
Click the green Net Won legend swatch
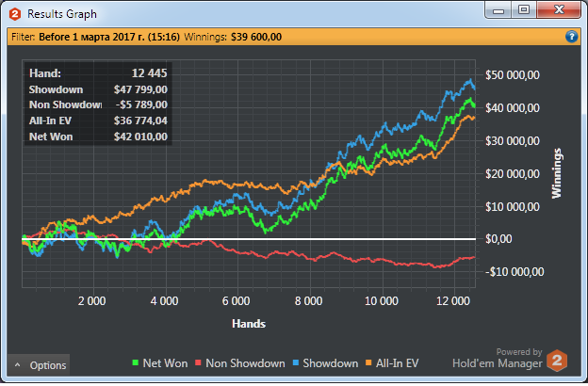(x=136, y=362)
